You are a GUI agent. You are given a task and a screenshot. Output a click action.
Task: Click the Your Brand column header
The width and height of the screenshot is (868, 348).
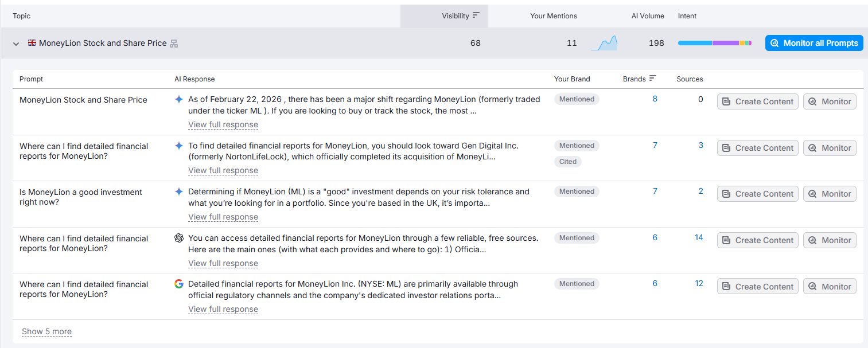[x=572, y=79]
